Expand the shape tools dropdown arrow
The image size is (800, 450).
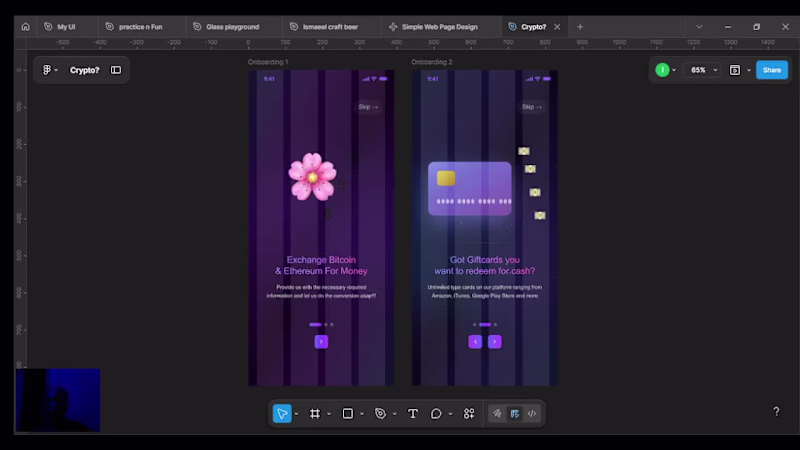click(x=361, y=414)
